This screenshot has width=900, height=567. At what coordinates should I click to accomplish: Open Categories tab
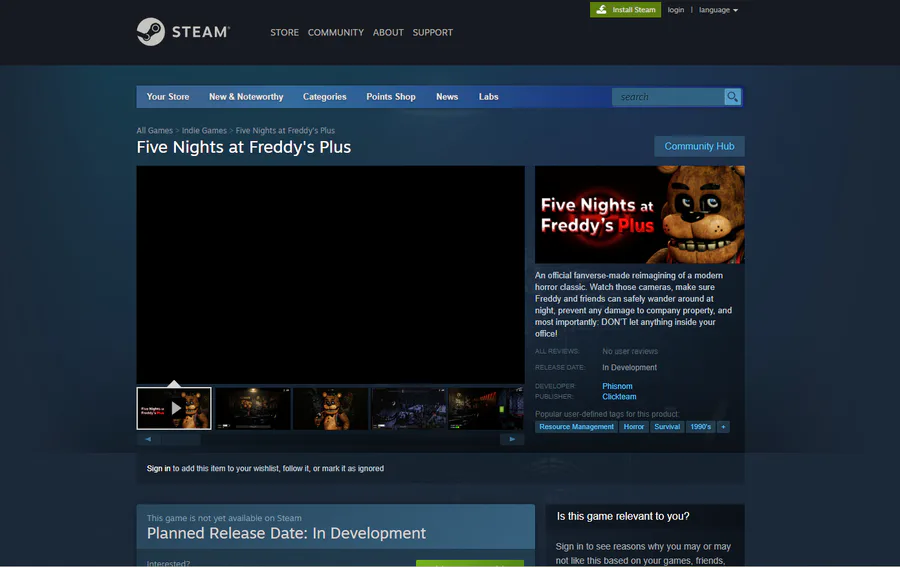point(325,97)
